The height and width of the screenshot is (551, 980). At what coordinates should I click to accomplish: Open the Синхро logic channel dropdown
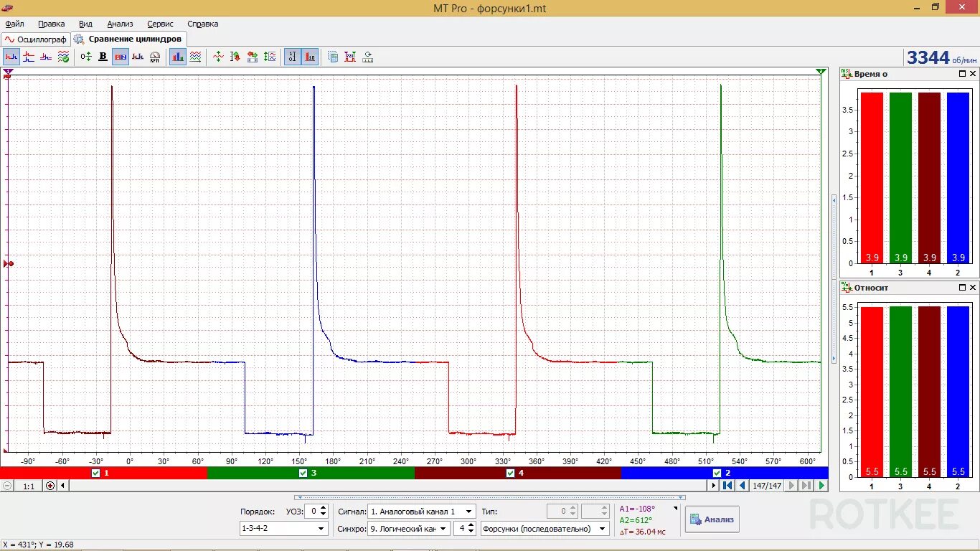(x=409, y=529)
